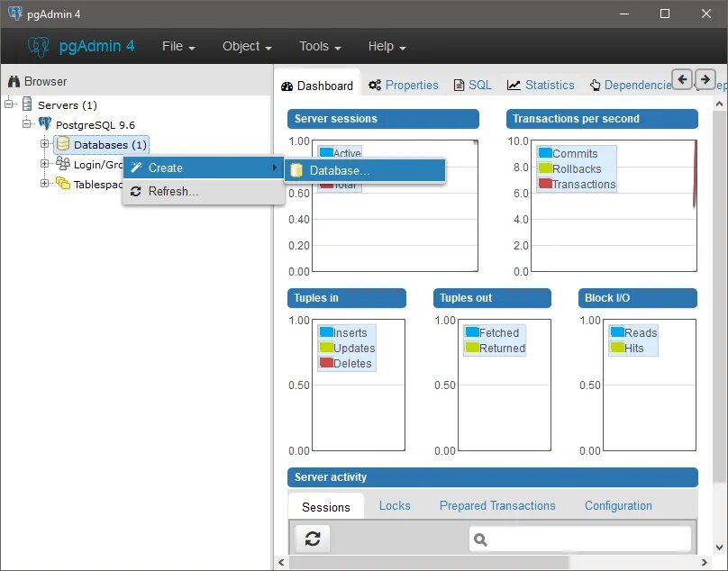The image size is (728, 571).
Task: Open the Locks activity tab
Action: coord(395,505)
